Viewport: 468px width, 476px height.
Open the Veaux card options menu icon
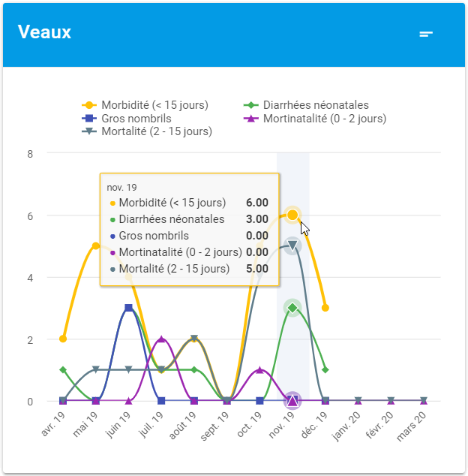(x=426, y=35)
